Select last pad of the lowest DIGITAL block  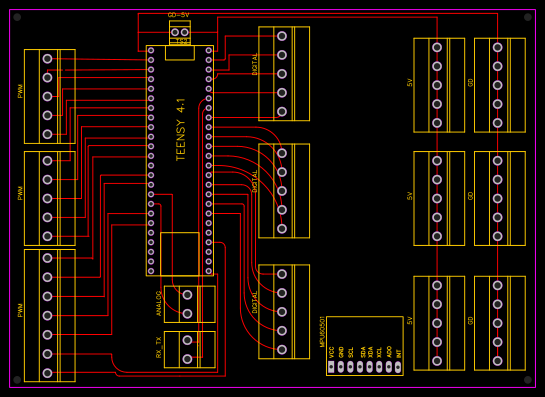click(x=282, y=349)
